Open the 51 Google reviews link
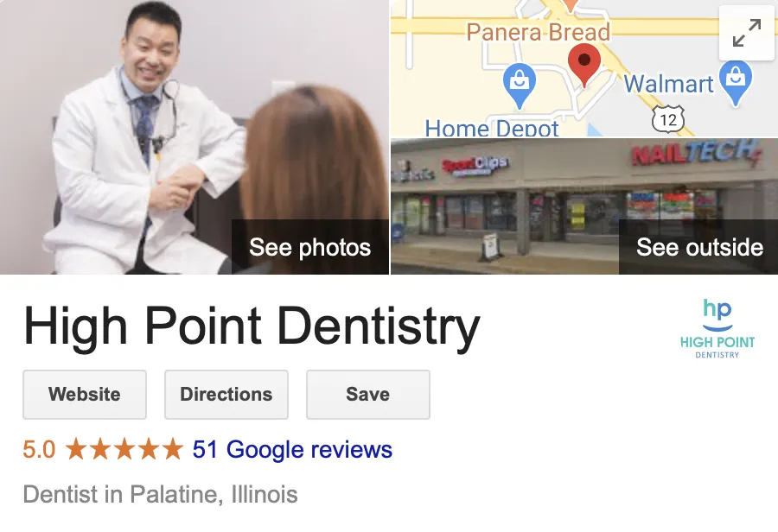The height and width of the screenshot is (532, 778). click(292, 450)
